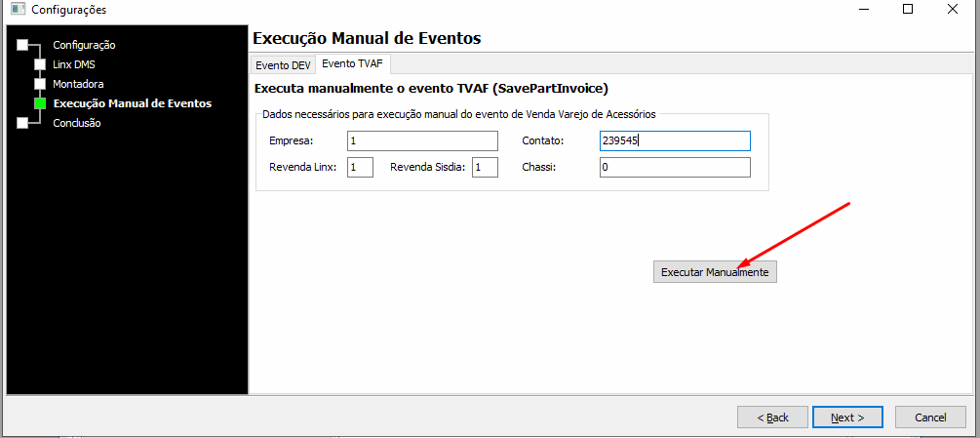
Task: Click the Back button
Action: tap(772, 418)
